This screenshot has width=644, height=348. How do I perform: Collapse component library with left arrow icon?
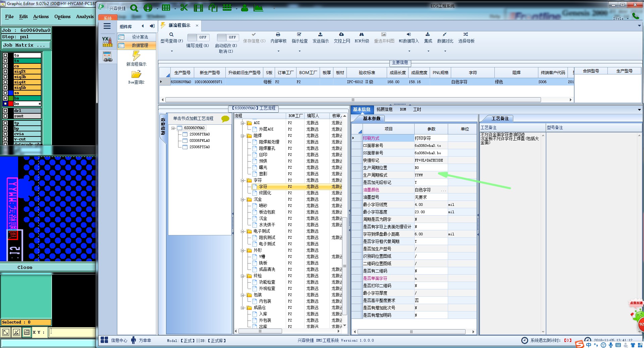click(x=143, y=26)
